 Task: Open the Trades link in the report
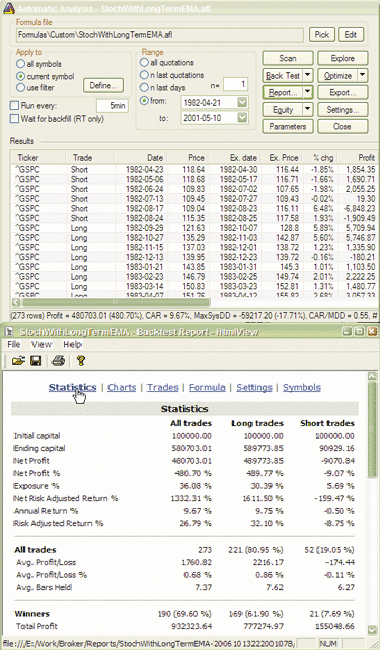point(163,388)
